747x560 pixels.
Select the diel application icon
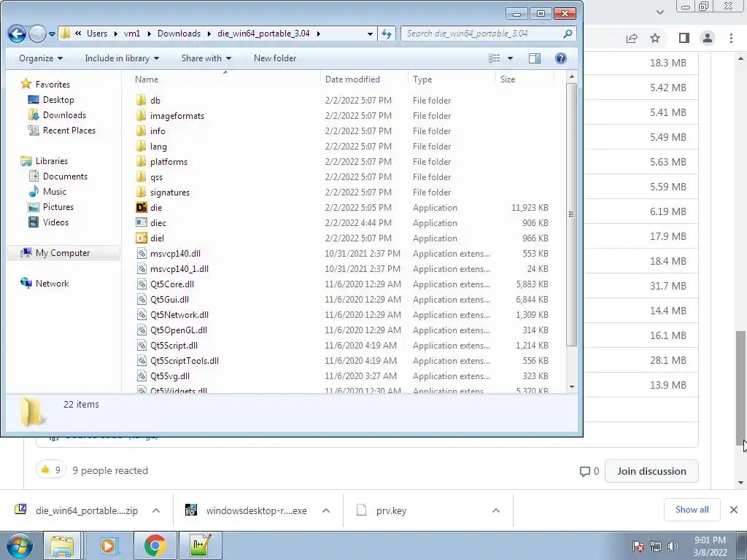tap(142, 238)
